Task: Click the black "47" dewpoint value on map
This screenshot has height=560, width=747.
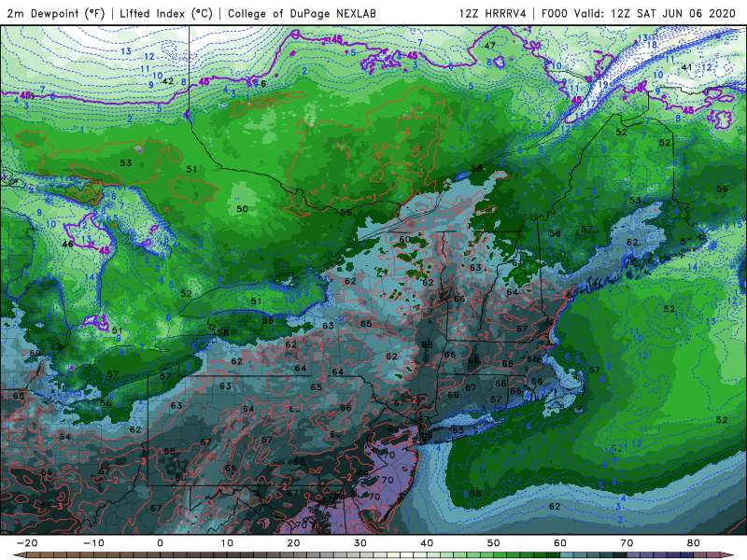Action: coord(489,46)
